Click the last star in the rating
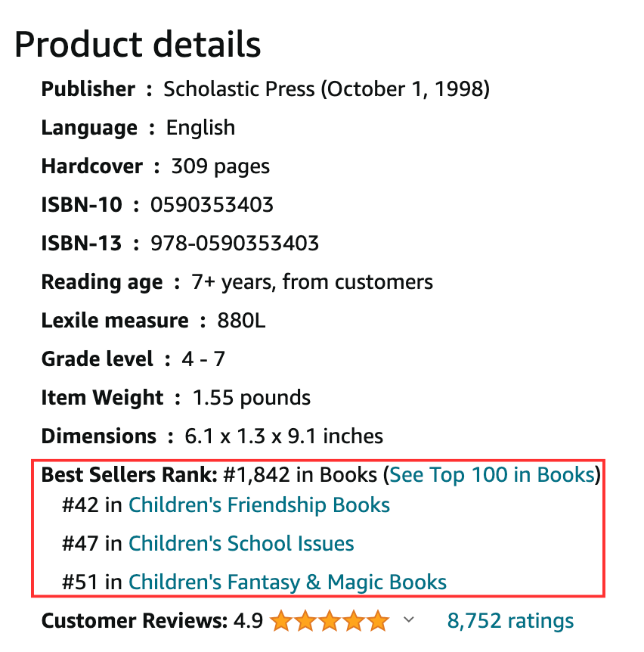Screen dimensions: 644x652 pos(378,621)
